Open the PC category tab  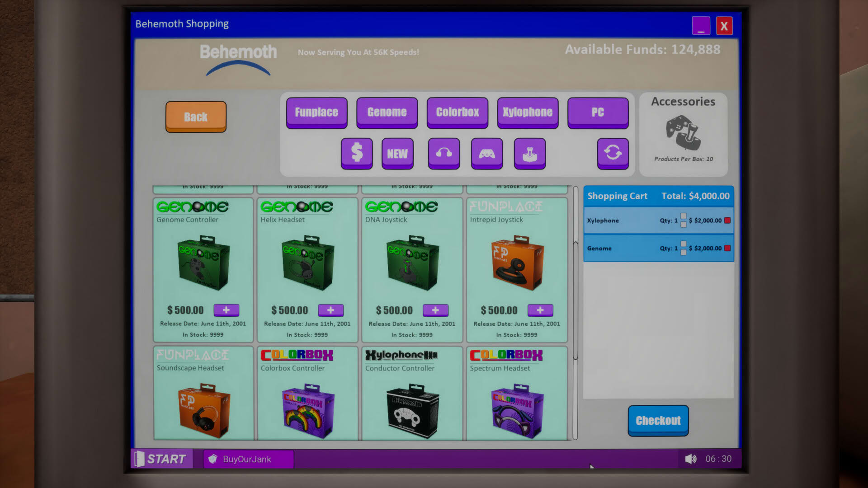click(598, 112)
